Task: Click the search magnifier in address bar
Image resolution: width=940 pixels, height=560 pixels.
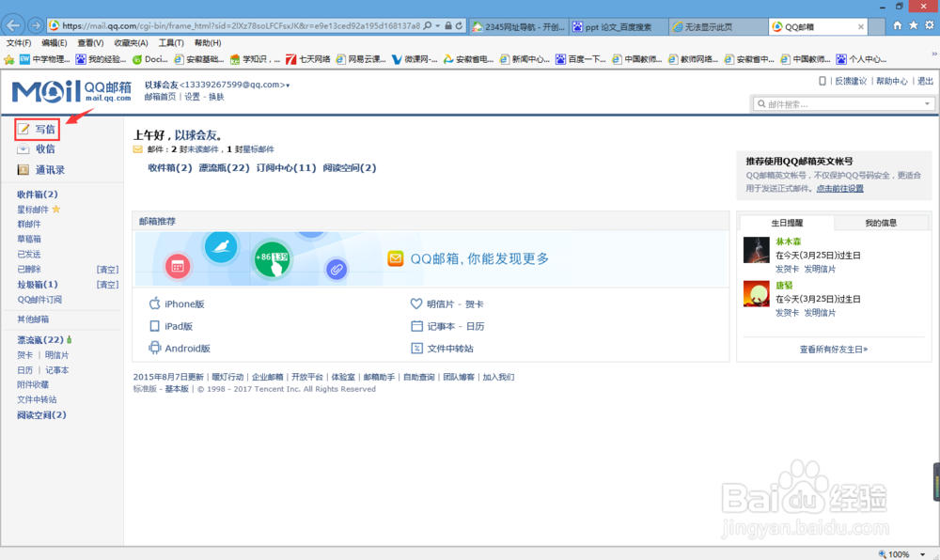Action: point(428,25)
